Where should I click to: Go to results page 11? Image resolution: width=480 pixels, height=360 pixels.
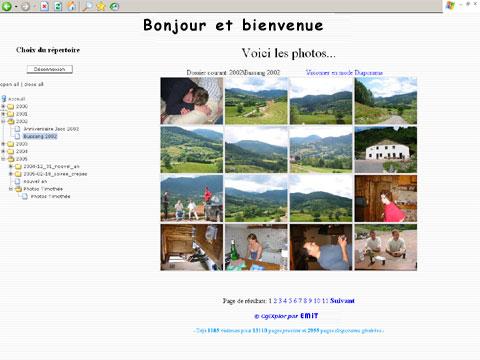click(325, 301)
